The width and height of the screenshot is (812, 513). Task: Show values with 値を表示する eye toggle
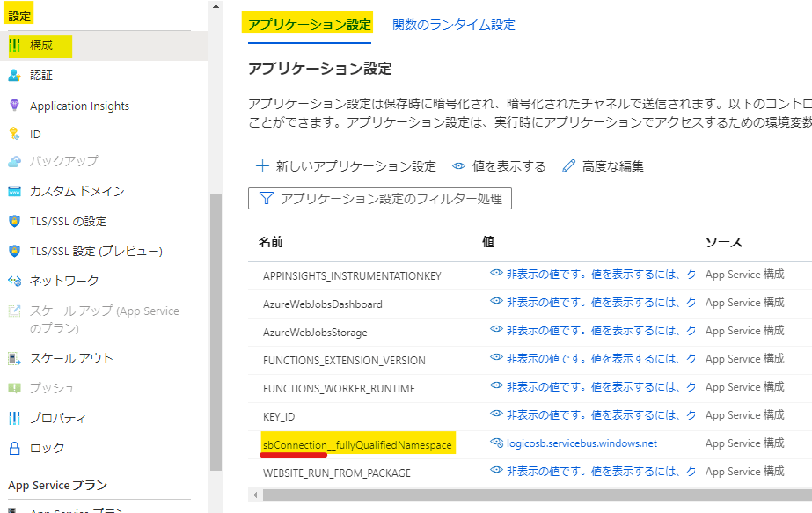(x=499, y=166)
